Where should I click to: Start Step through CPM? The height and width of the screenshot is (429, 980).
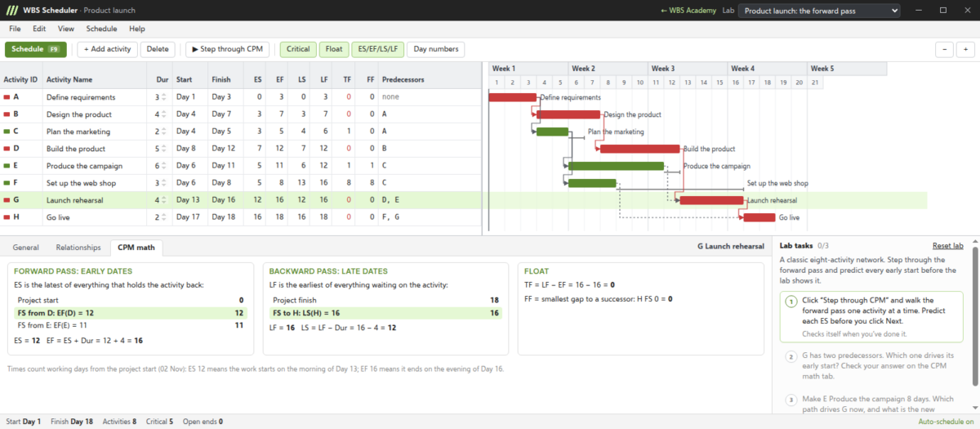(x=227, y=49)
